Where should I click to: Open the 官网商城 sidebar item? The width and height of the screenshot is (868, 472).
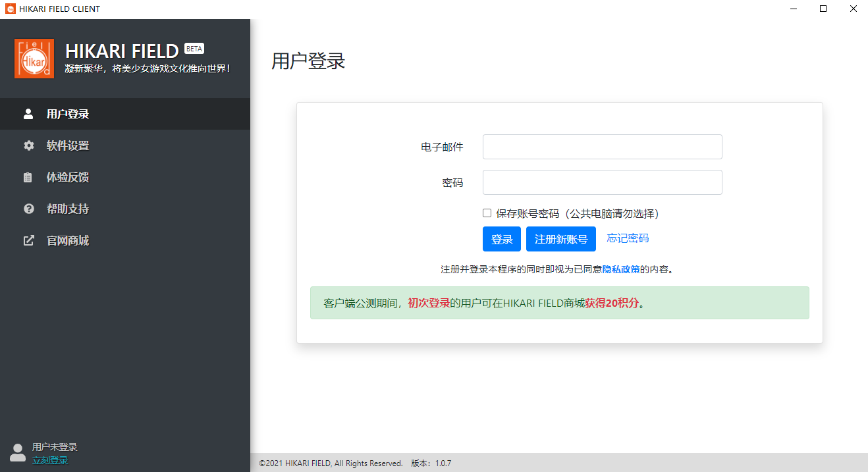pyautogui.click(x=125, y=240)
